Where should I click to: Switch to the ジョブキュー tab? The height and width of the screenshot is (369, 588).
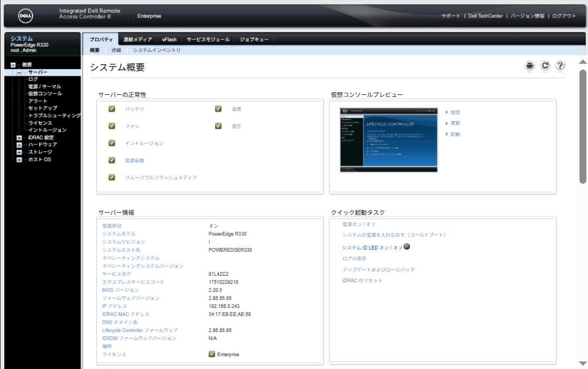(x=254, y=39)
